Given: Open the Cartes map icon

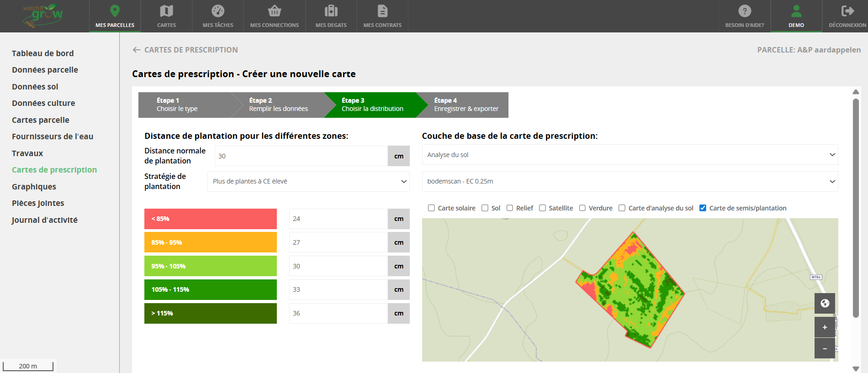Looking at the screenshot, I should tap(166, 11).
